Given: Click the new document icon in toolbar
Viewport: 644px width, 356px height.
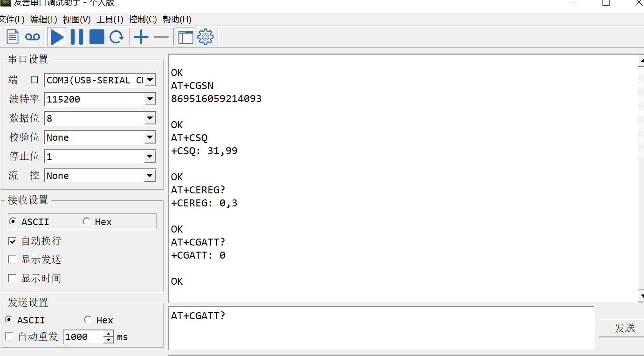Looking at the screenshot, I should coord(13,37).
